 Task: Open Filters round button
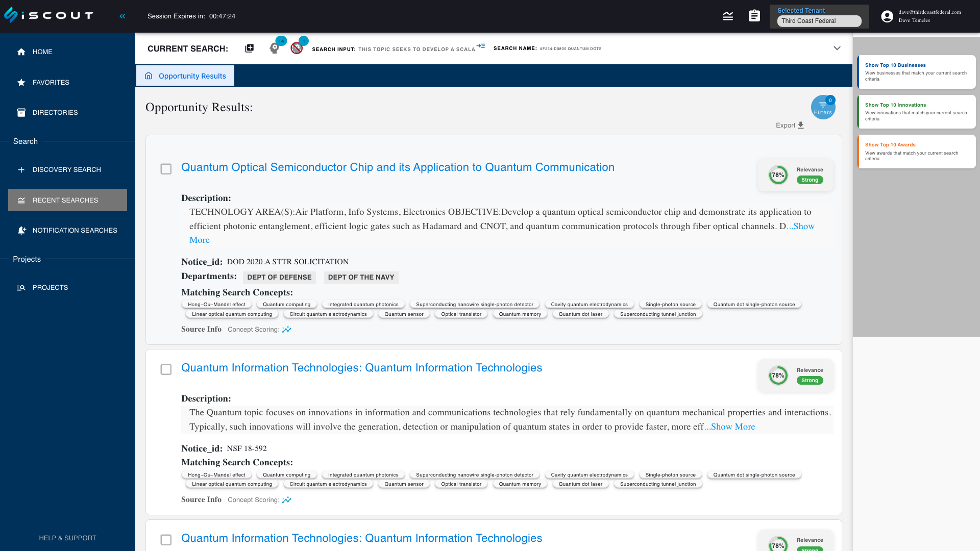tap(823, 108)
